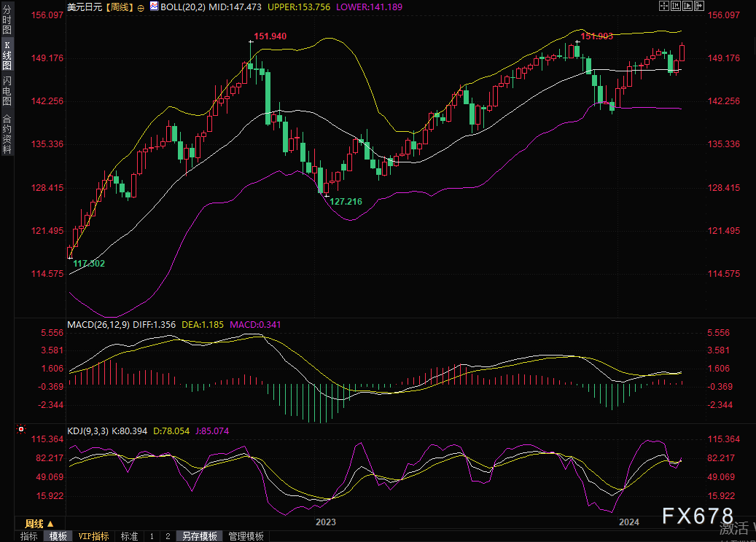The width and height of the screenshot is (756, 542).
Task: Click the left MACD axis value 5.556
Action: [52, 333]
